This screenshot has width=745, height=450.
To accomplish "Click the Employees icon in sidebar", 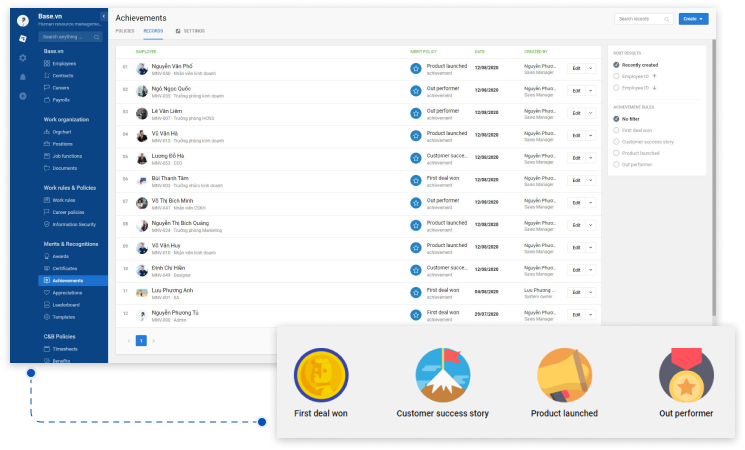I will coord(46,63).
